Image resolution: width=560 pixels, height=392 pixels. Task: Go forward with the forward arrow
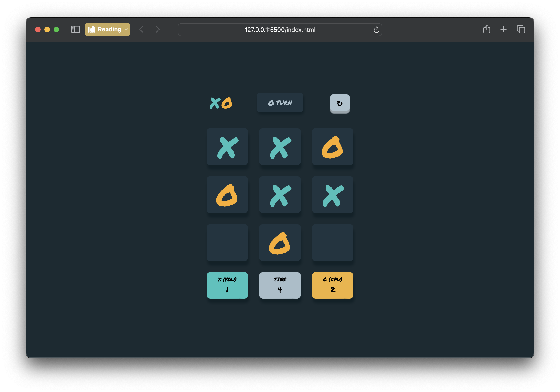[158, 30]
